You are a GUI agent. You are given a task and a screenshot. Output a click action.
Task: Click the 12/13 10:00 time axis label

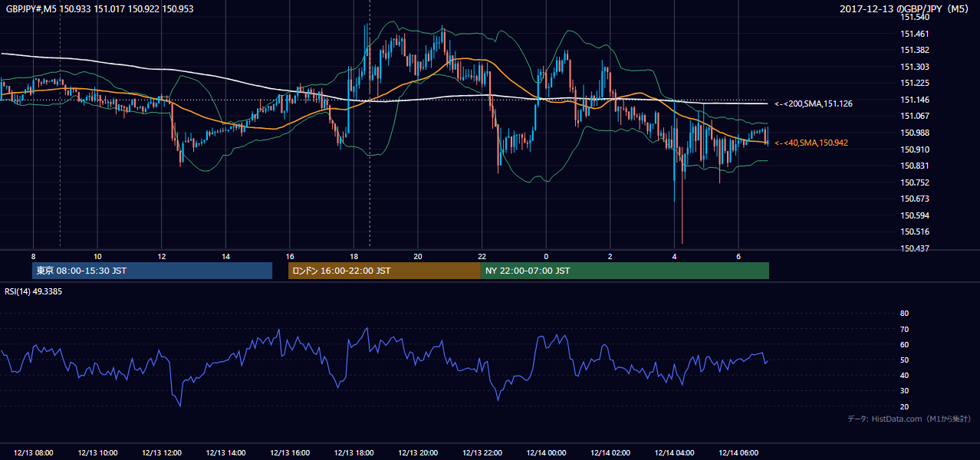coord(97,453)
